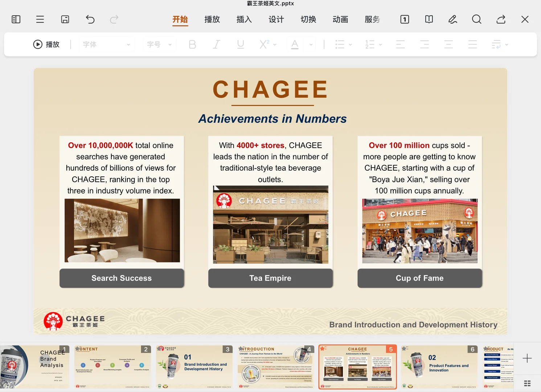The height and width of the screenshot is (392, 541).
Task: Redo the last undone action
Action: (x=114, y=19)
